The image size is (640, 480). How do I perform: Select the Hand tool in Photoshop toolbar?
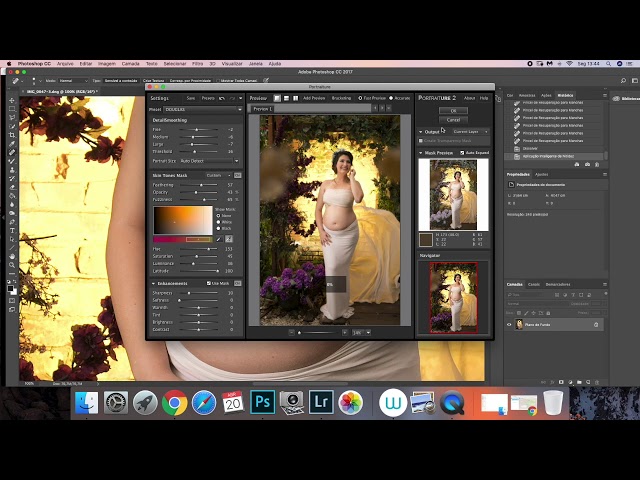point(12,256)
